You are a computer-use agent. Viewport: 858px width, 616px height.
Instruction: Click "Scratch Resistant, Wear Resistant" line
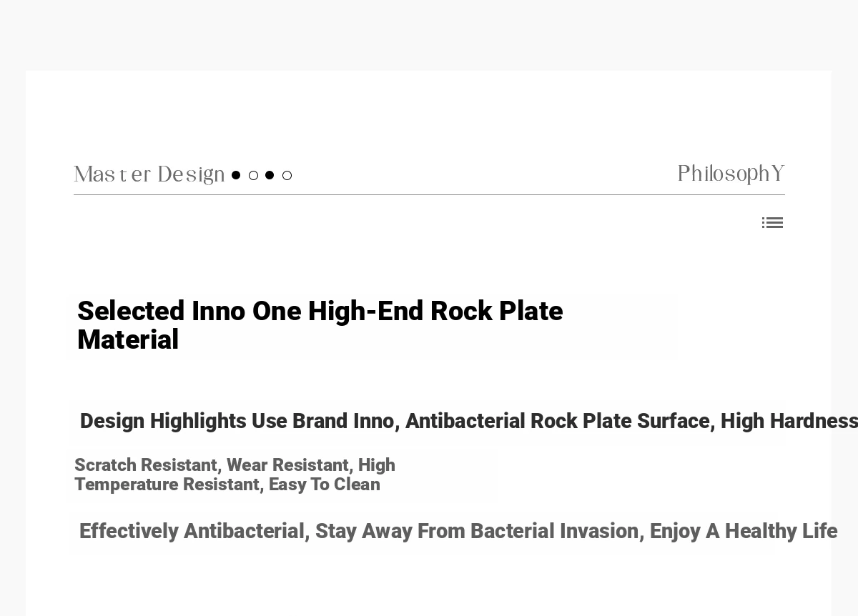pos(212,465)
